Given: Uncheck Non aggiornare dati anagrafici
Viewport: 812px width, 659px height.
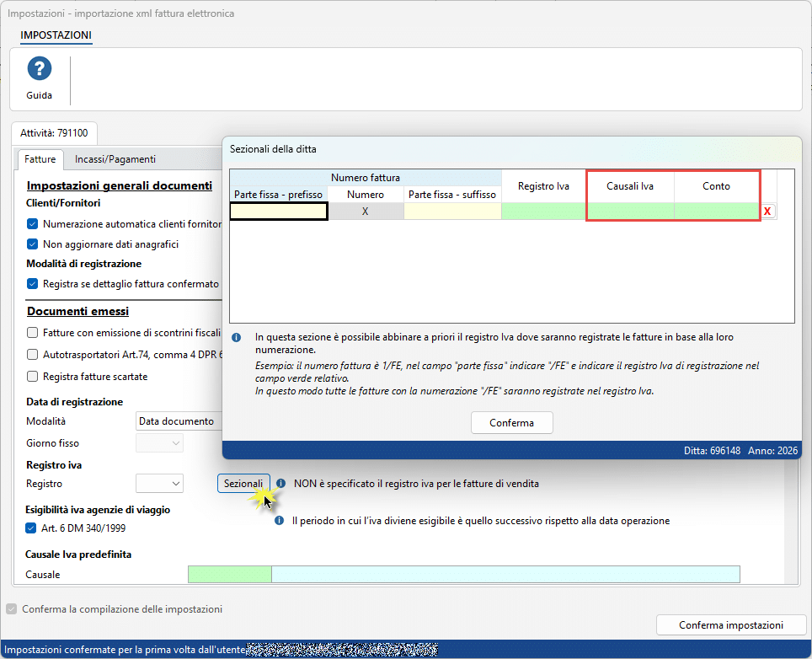Looking at the screenshot, I should [32, 244].
